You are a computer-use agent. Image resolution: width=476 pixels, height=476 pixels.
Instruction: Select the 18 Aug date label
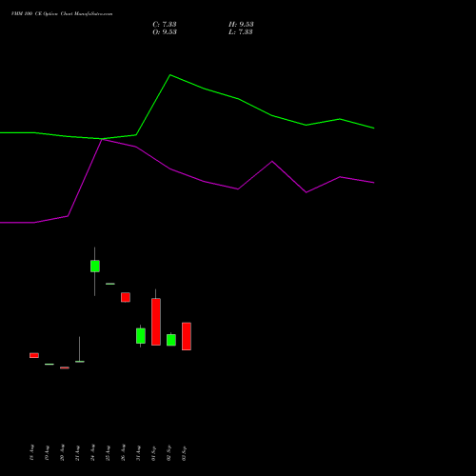(31, 453)
